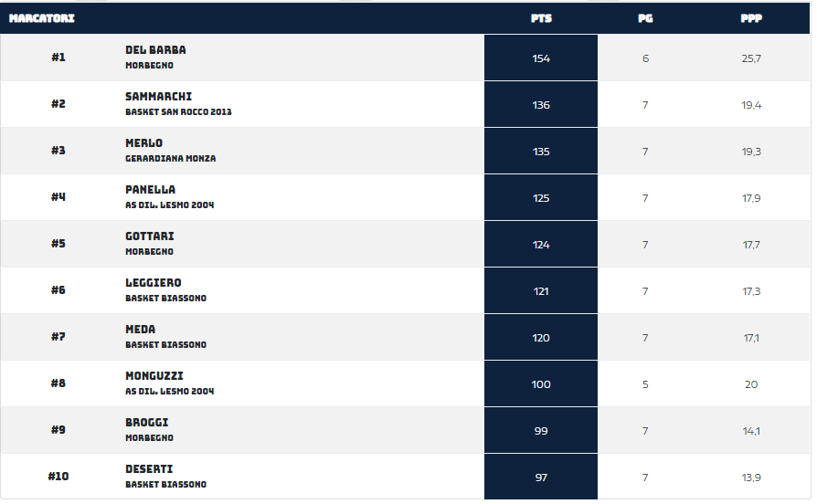Open player DESERTI's profile
Screen dimensions: 817x504
coord(149,469)
